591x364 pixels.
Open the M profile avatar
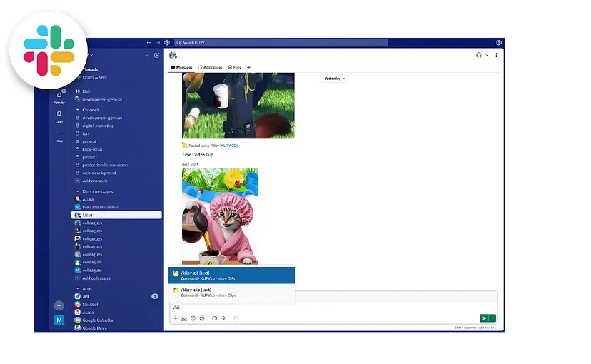[x=59, y=320]
